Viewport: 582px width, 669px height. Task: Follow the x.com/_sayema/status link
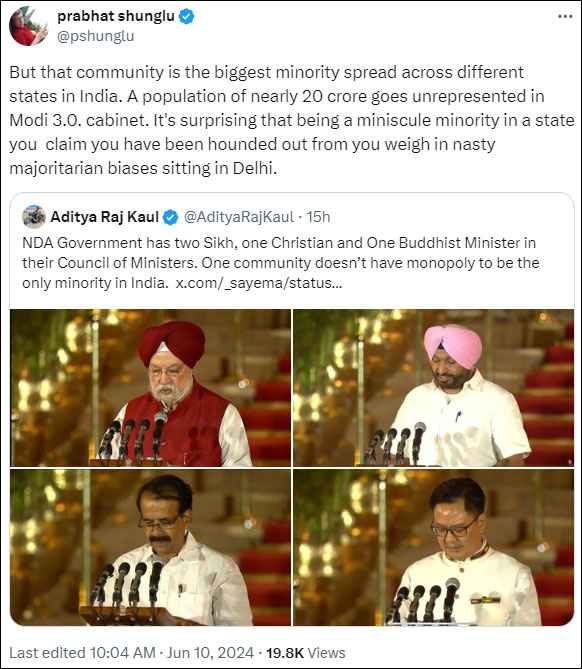coord(259,283)
